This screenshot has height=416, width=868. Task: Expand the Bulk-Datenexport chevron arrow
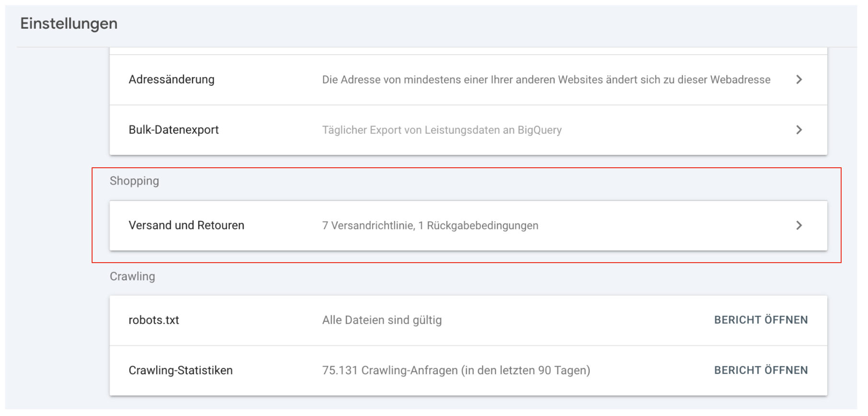[799, 130]
